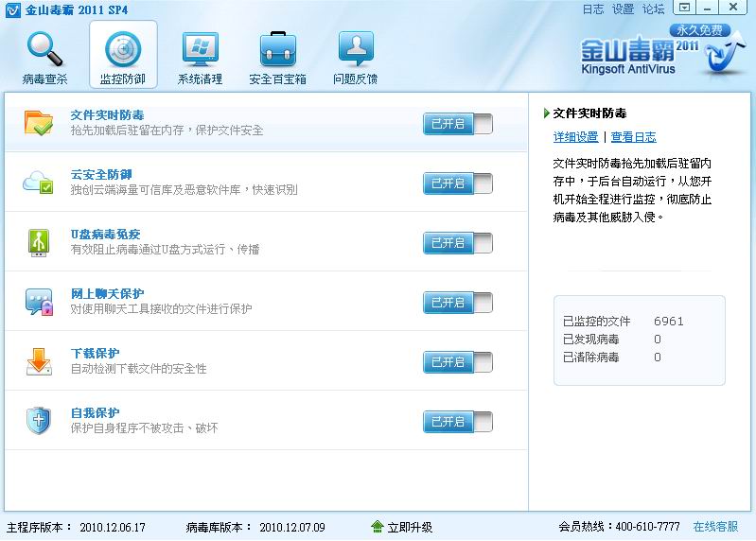Viewport: 756px width, 541px height.
Task: Select the 网上聊天保护 title
Action: (x=107, y=294)
